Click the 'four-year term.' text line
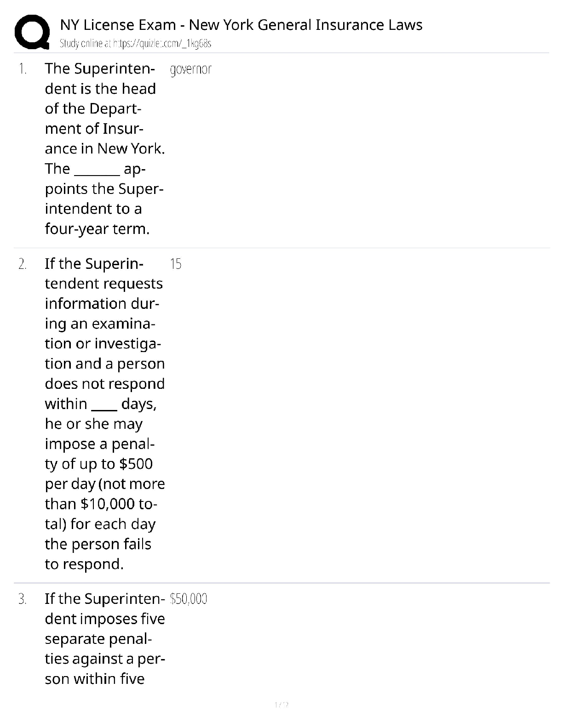563x728 pixels. point(97,228)
